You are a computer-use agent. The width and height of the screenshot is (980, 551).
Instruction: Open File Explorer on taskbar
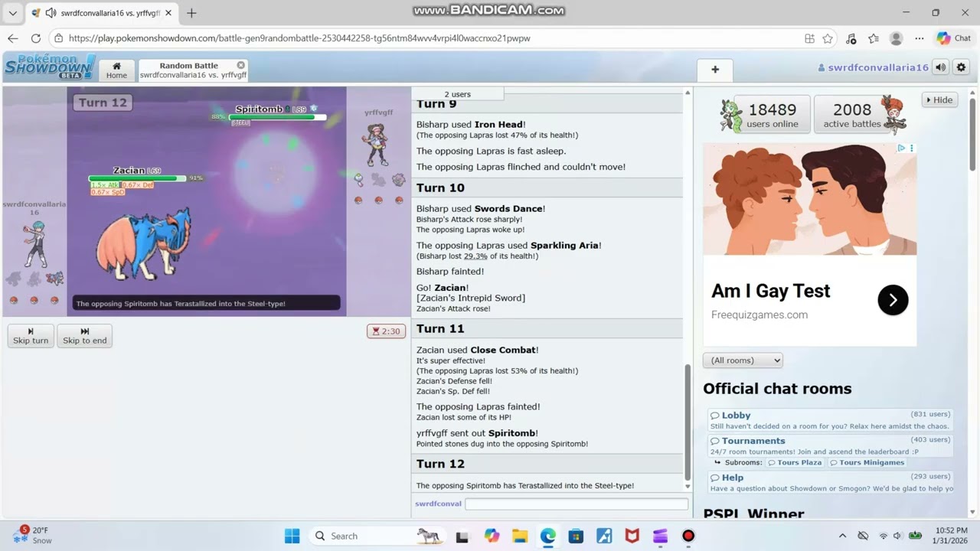(x=520, y=536)
